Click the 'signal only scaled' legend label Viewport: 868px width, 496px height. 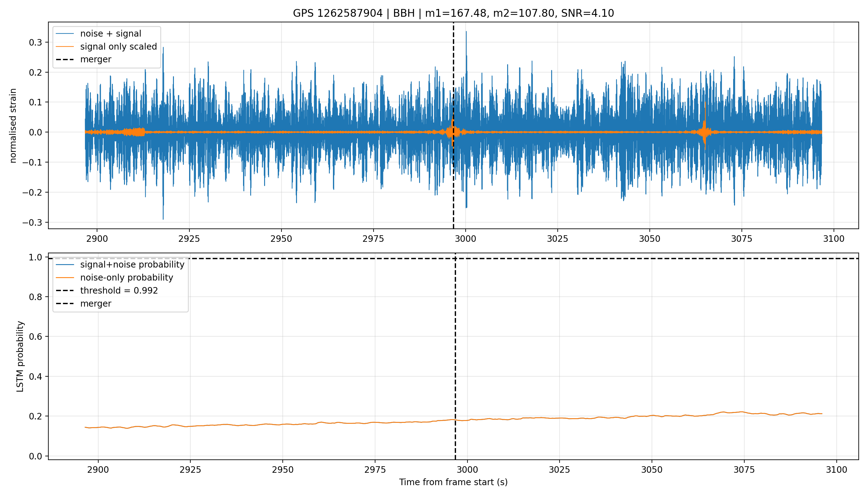pyautogui.click(x=118, y=46)
